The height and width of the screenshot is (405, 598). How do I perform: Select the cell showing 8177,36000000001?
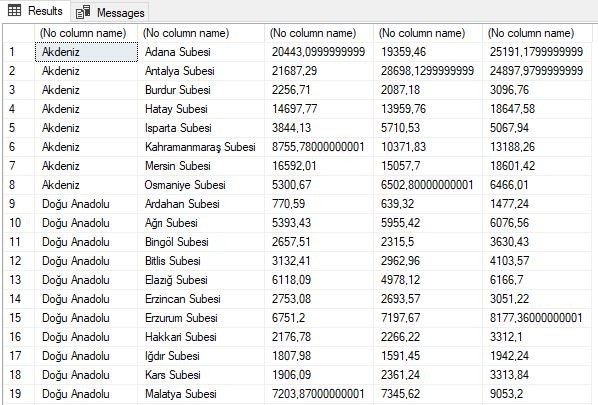(x=537, y=318)
